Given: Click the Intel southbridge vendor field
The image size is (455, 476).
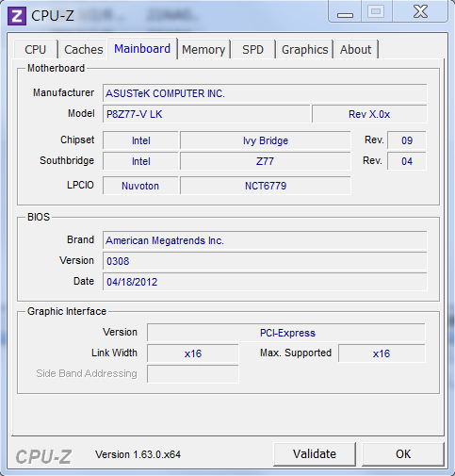Looking at the screenshot, I should (140, 161).
